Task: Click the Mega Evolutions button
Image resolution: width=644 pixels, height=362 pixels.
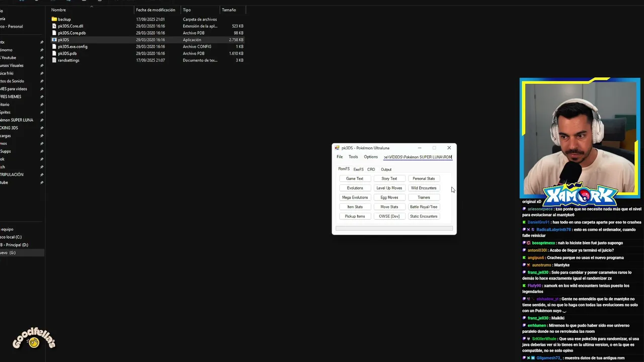Action: pyautogui.click(x=355, y=198)
